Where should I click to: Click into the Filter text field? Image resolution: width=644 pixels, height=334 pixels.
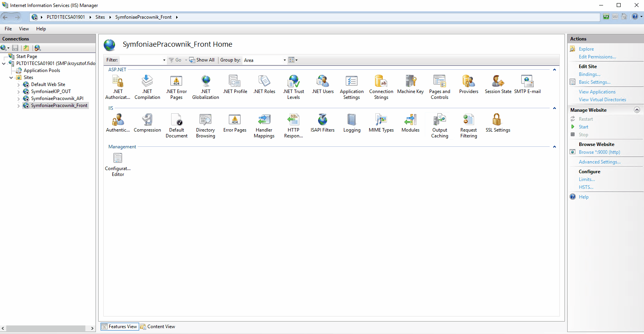[x=141, y=60]
